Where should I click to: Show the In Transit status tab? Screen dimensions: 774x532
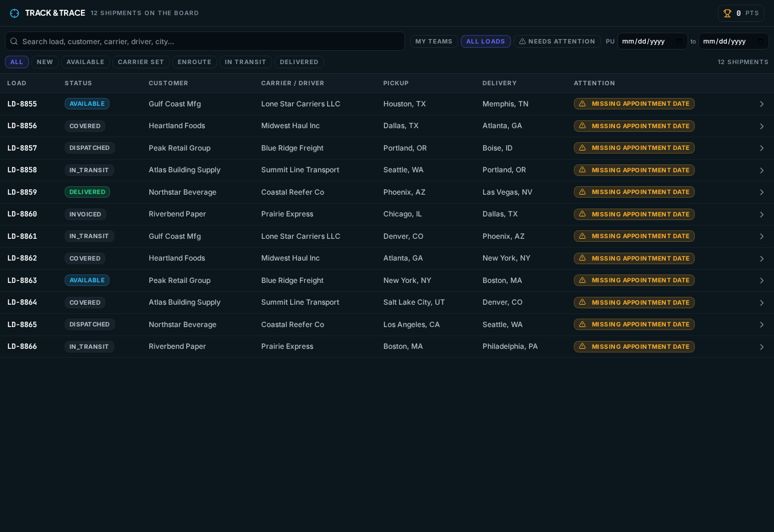click(x=246, y=62)
